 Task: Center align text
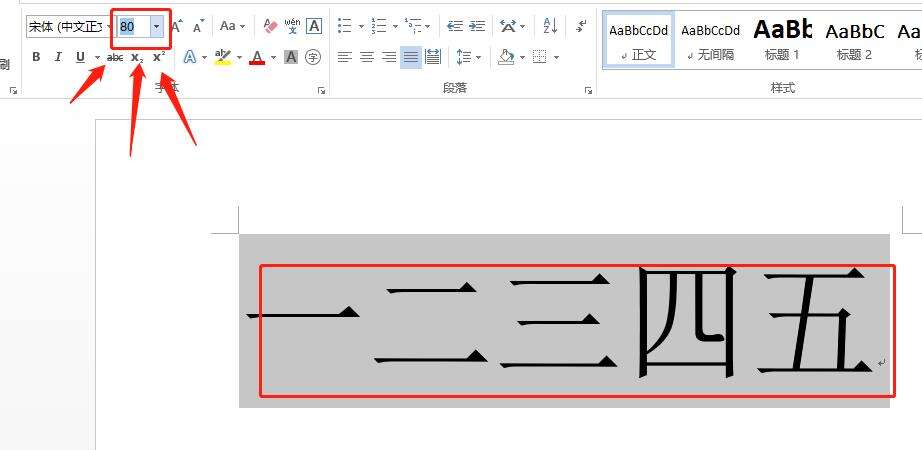pyautogui.click(x=367, y=57)
